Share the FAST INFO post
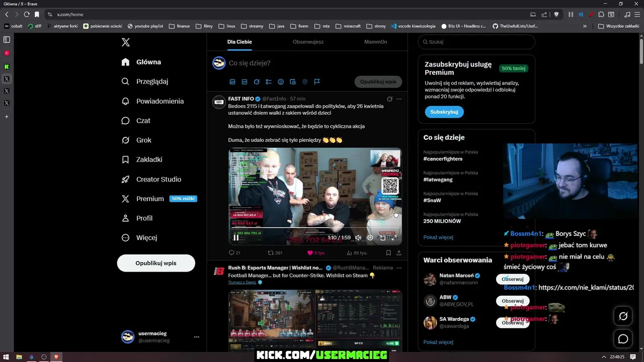Image resolution: width=644 pixels, height=362 pixels. pyautogui.click(x=399, y=253)
